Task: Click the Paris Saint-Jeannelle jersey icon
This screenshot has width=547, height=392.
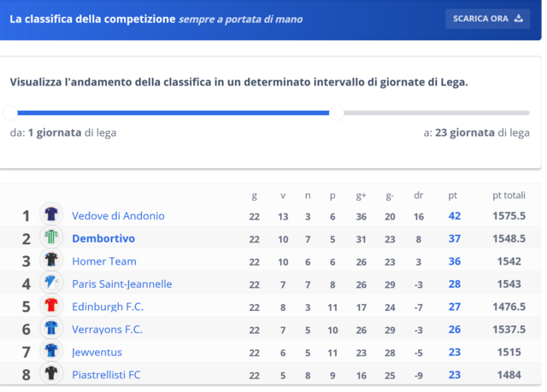Action: pyautogui.click(x=51, y=282)
